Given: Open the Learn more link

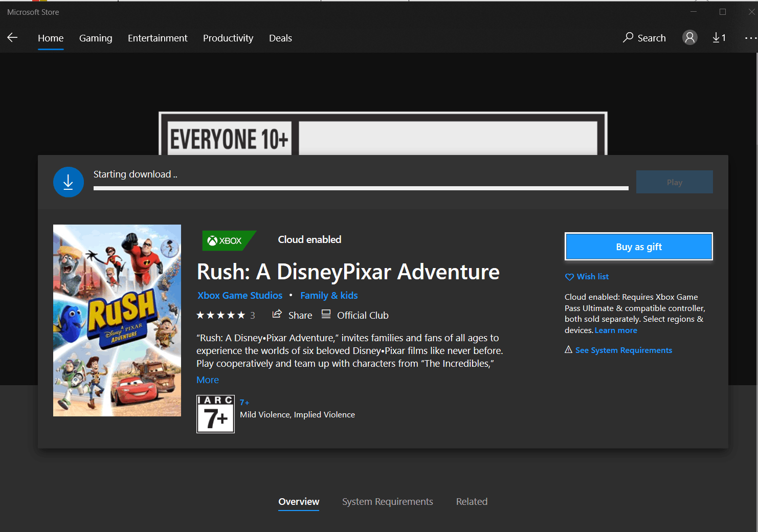Looking at the screenshot, I should [x=616, y=330].
